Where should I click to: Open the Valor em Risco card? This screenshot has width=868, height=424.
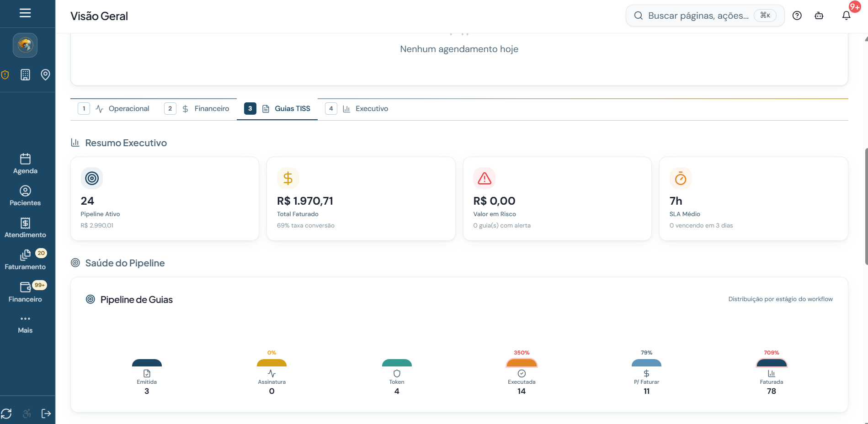click(x=557, y=199)
